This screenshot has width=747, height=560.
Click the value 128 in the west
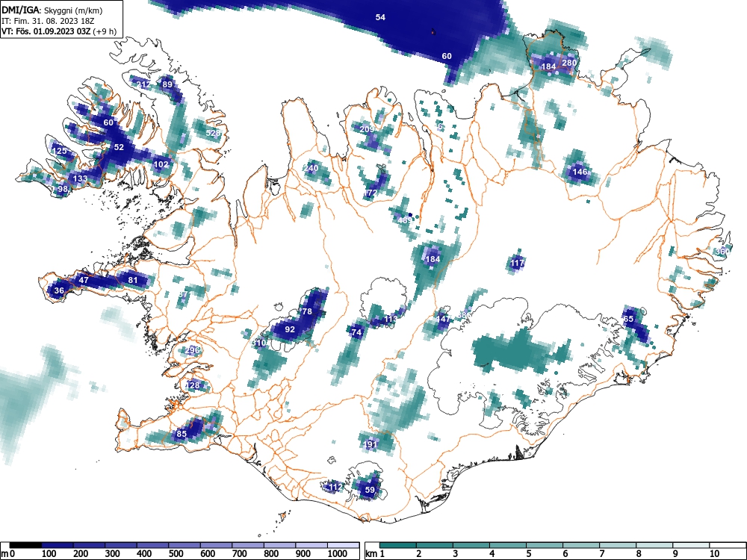point(193,386)
